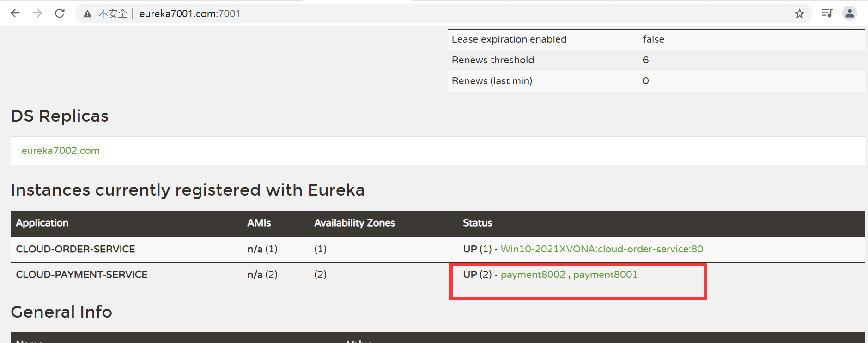Viewport: 868px width, 343px height.
Task: Open the media control playlist icon
Action: [827, 13]
